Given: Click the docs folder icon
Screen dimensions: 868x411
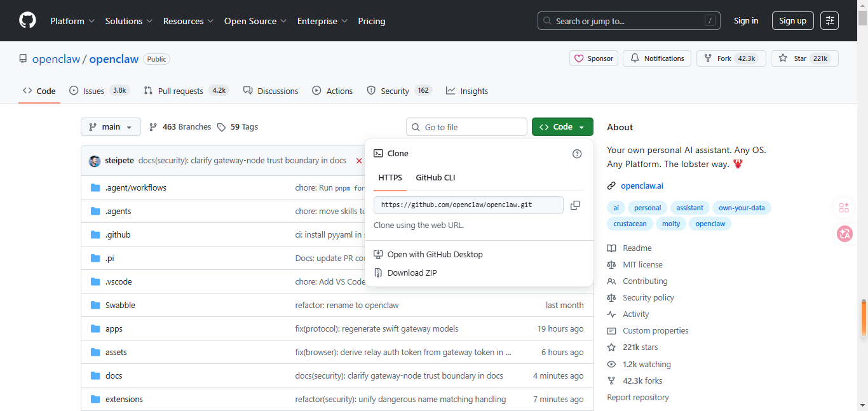Looking at the screenshot, I should click(96, 375).
